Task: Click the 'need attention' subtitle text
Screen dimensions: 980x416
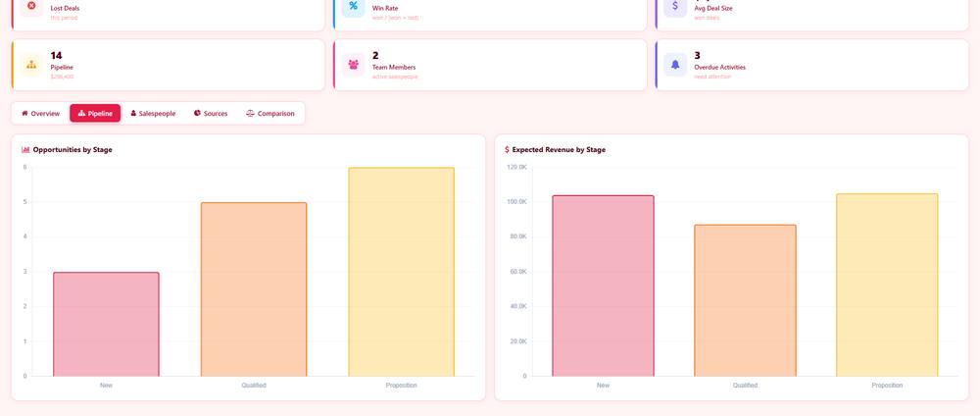Action: tap(711, 77)
